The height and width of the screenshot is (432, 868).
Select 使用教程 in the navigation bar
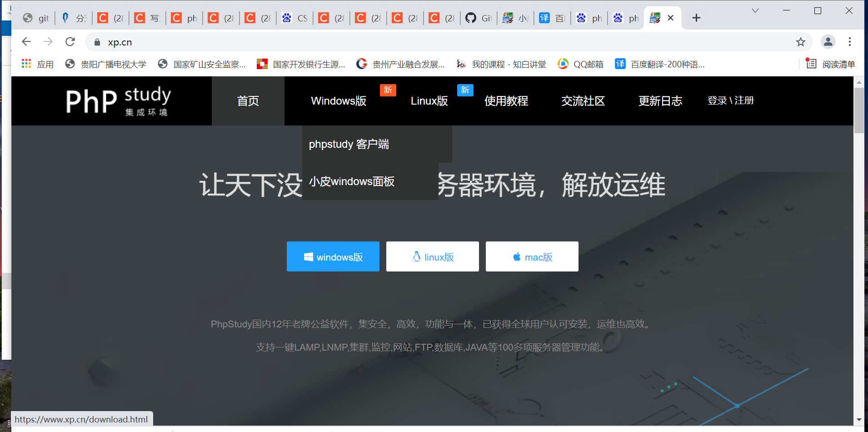[x=506, y=101]
